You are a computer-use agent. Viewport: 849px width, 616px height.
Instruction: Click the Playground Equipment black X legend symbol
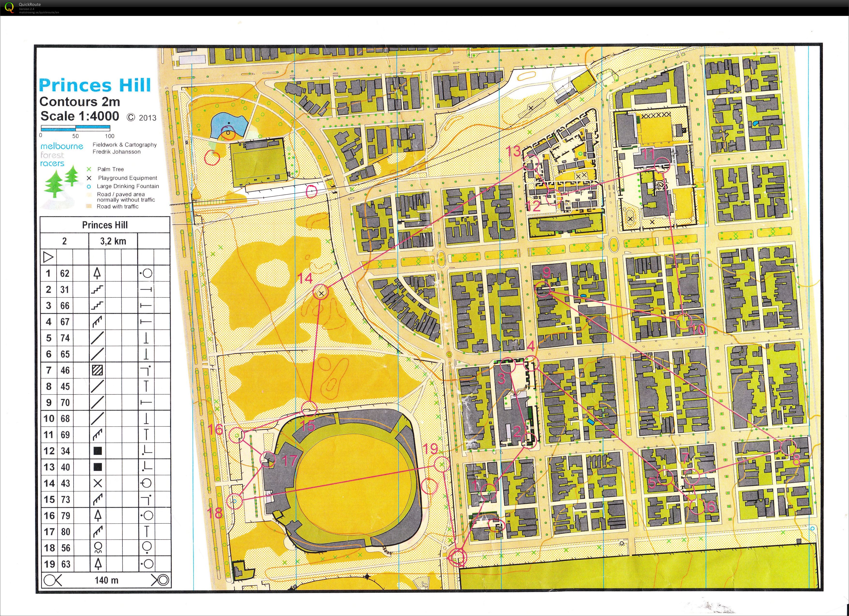coord(89,178)
